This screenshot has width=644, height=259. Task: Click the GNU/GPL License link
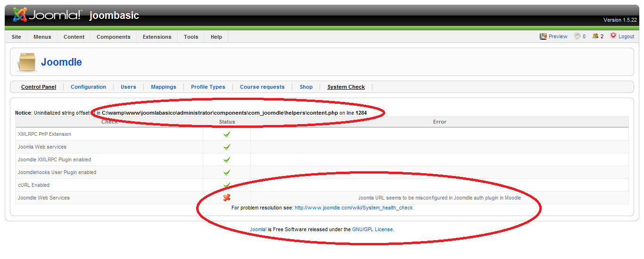pos(372,229)
